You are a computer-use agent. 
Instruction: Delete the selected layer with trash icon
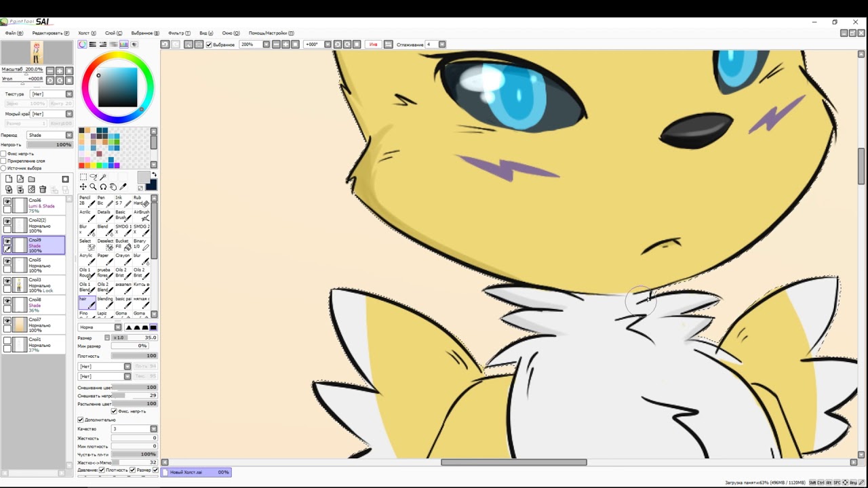43,189
